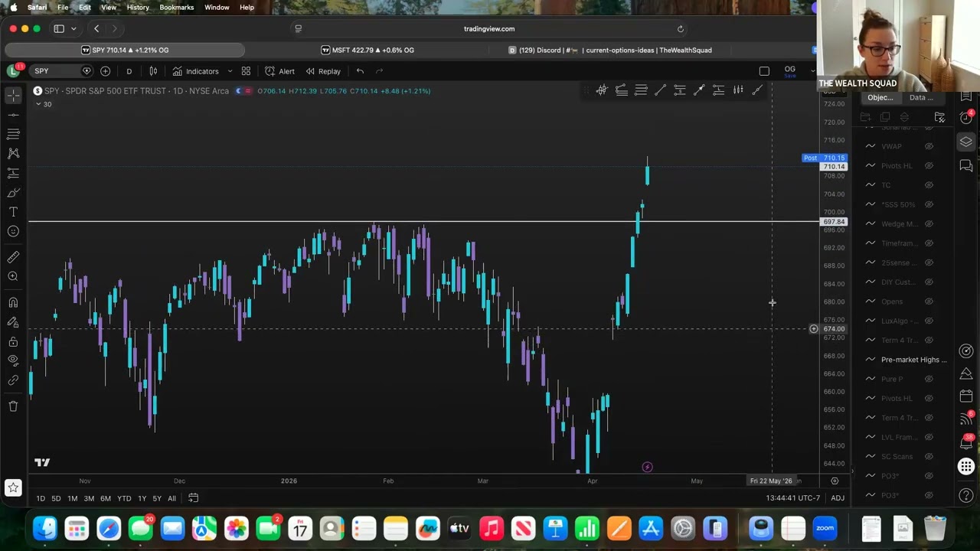Viewport: 980px width, 551px height.
Task: Toggle visibility of SC Scans row
Action: pos(929,456)
